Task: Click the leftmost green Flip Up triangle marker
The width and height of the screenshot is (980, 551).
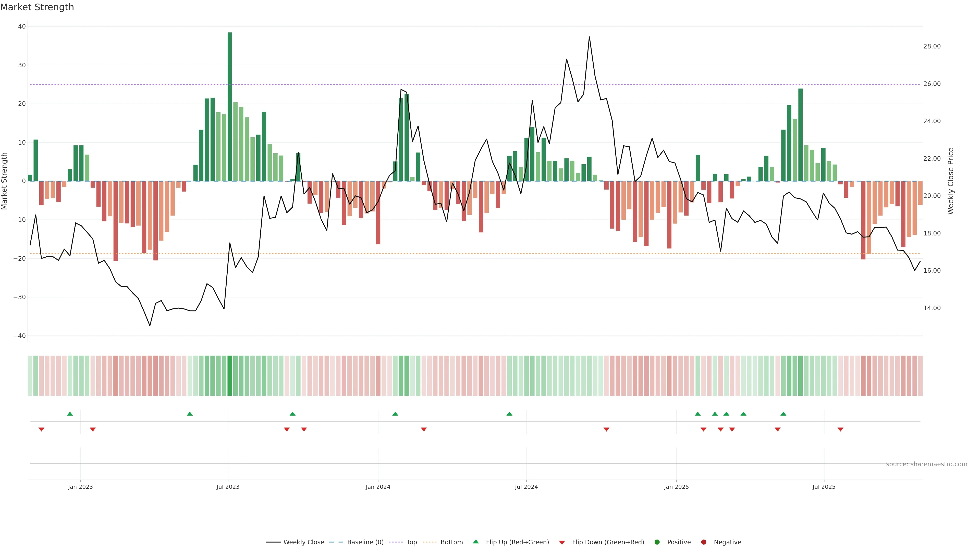Action: 70,414
